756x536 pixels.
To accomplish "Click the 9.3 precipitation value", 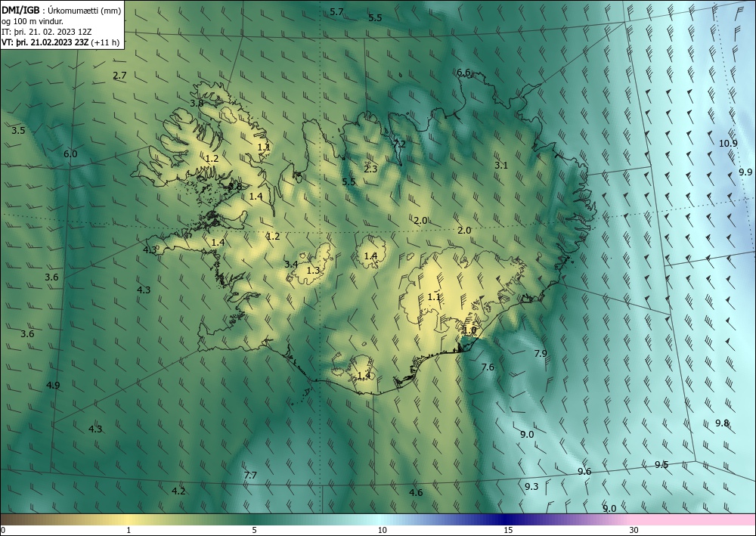I will (531, 486).
